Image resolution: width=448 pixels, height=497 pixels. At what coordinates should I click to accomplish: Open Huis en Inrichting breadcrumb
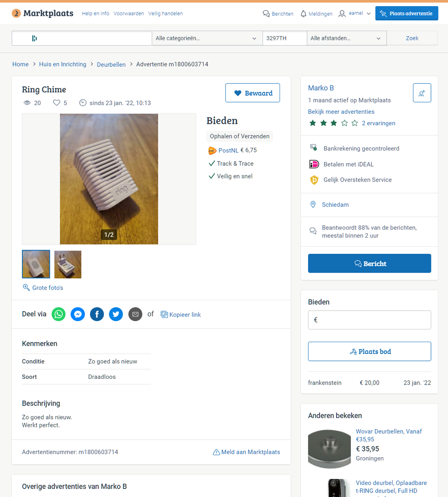click(63, 64)
